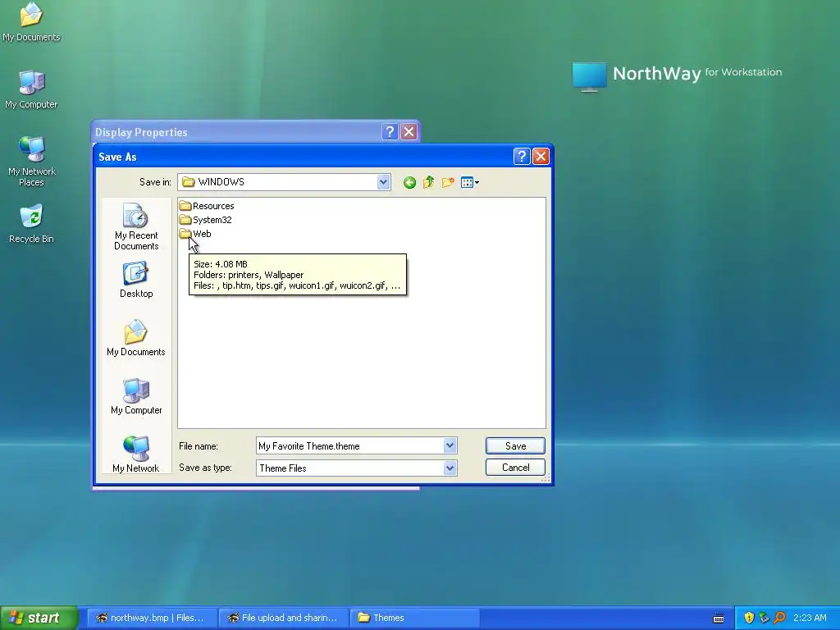840x630 pixels.
Task: Open My Computer in places bar
Action: (136, 396)
